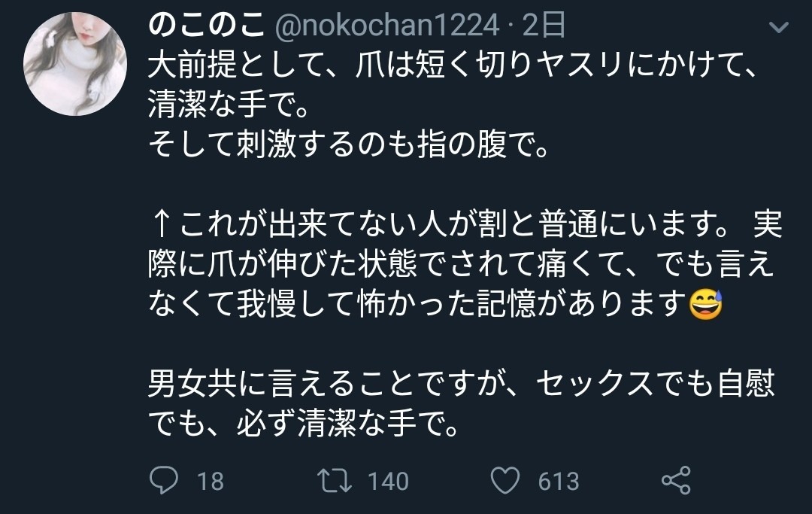Reply to the のこのこ tweet
Image resolution: width=812 pixels, height=514 pixels.
pyautogui.click(x=163, y=480)
